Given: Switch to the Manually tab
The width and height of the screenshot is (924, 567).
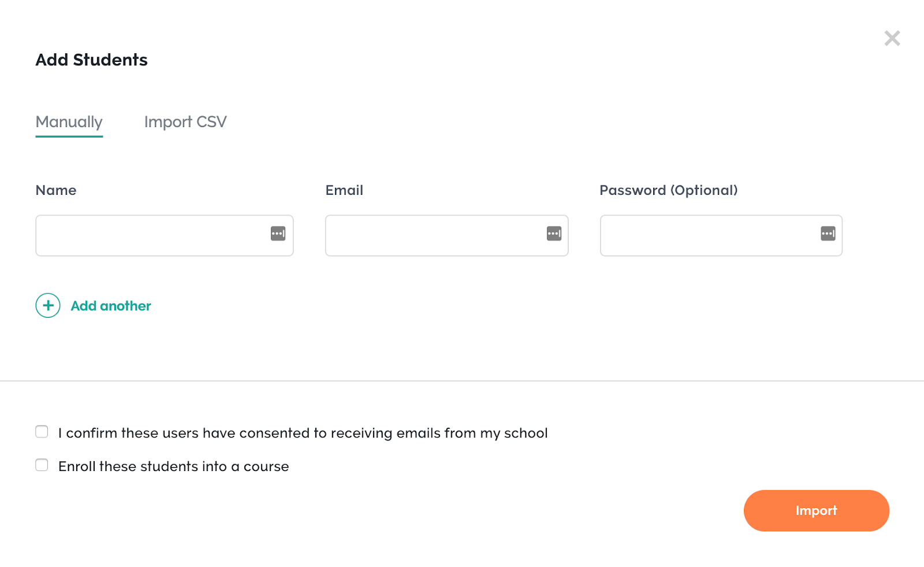Looking at the screenshot, I should tap(69, 122).
